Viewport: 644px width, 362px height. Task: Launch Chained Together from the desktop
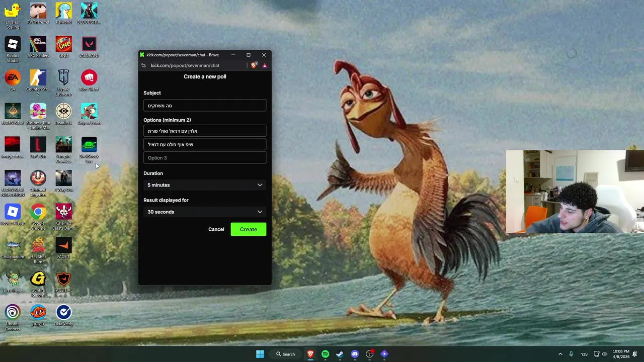38,184
